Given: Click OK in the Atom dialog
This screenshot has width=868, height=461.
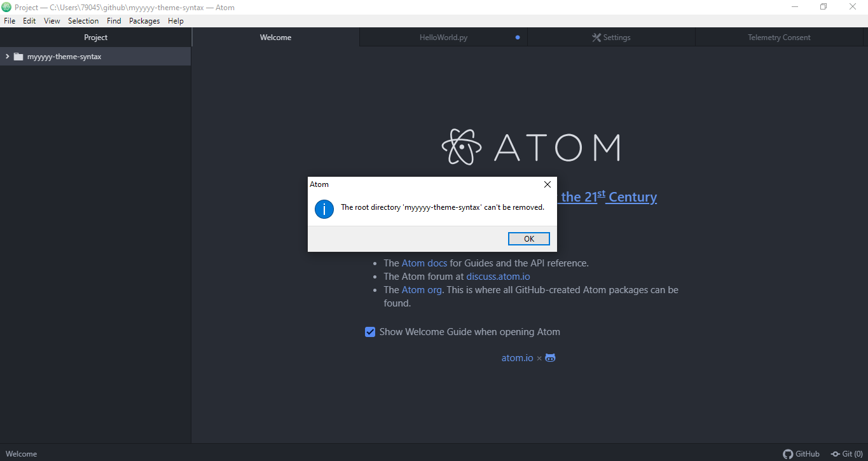Looking at the screenshot, I should pos(529,239).
